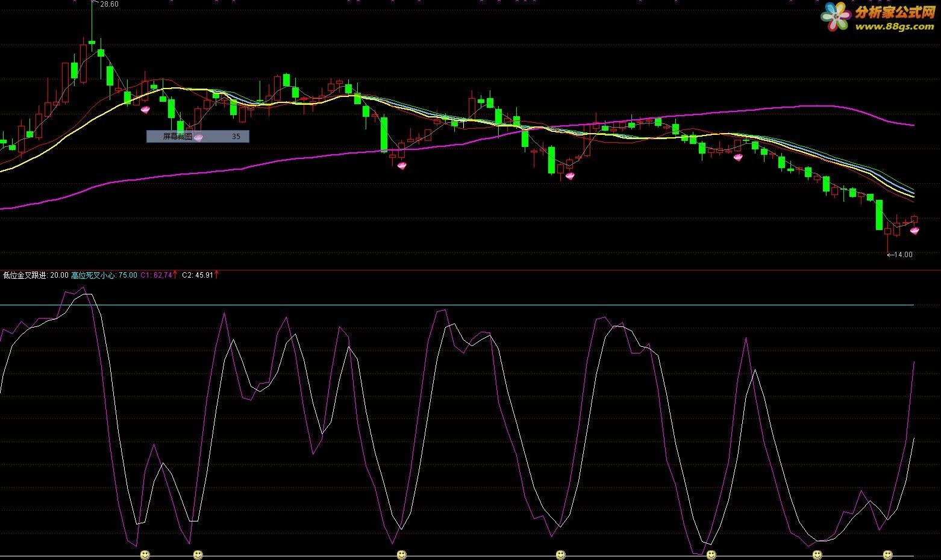Click the sixth smiley face signal from the left
The height and width of the screenshot is (560, 941).
818,555
